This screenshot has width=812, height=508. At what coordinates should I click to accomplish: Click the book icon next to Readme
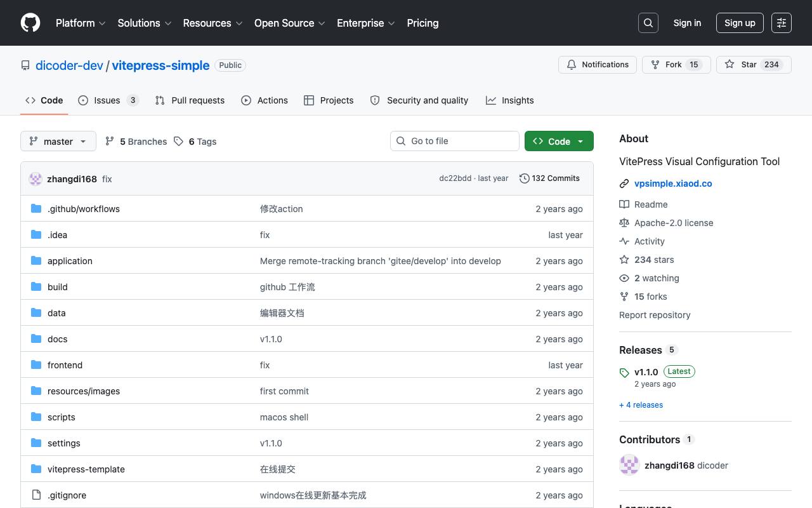(x=624, y=204)
